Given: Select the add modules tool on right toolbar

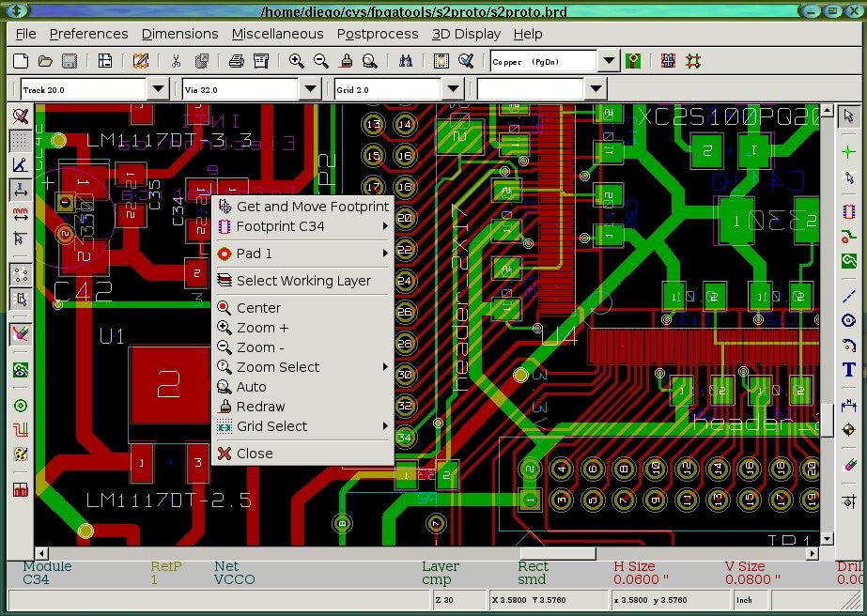Looking at the screenshot, I should pyautogui.click(x=849, y=211).
